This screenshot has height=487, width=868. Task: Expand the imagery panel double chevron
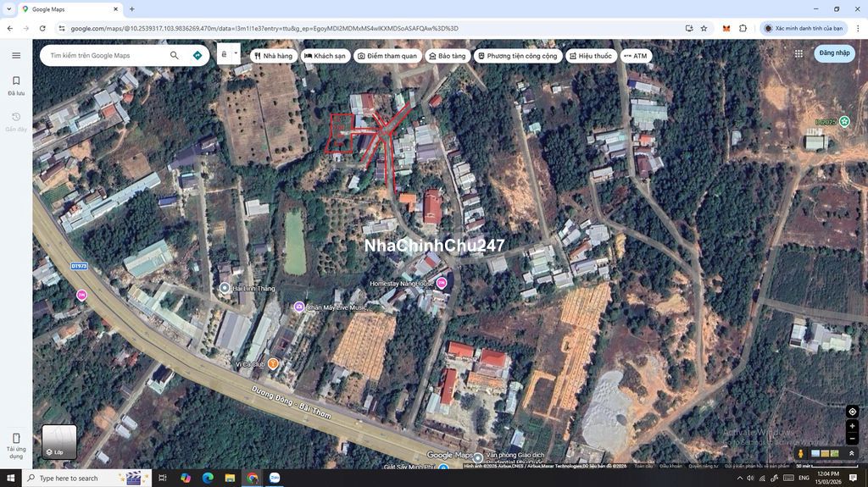[852, 453]
